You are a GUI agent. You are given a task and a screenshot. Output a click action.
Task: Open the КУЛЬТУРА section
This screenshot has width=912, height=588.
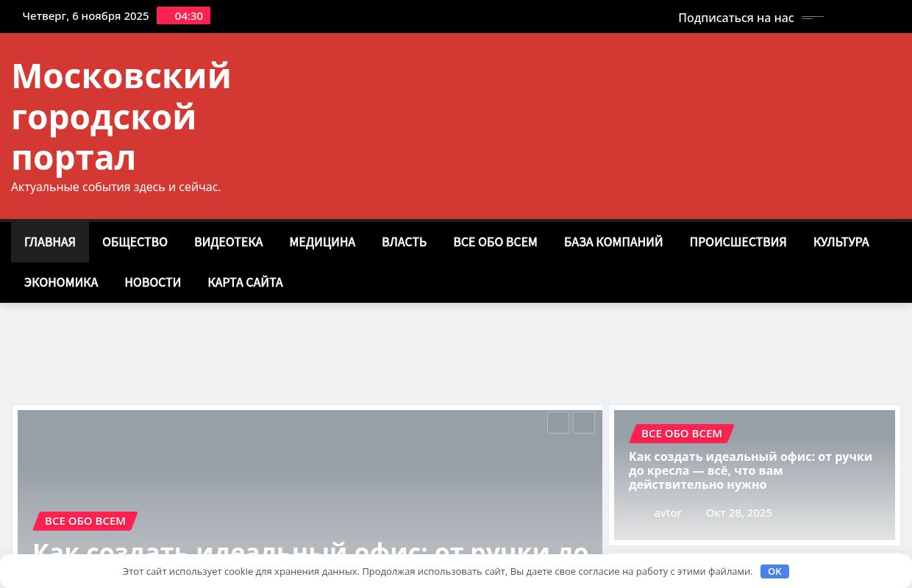tap(841, 242)
